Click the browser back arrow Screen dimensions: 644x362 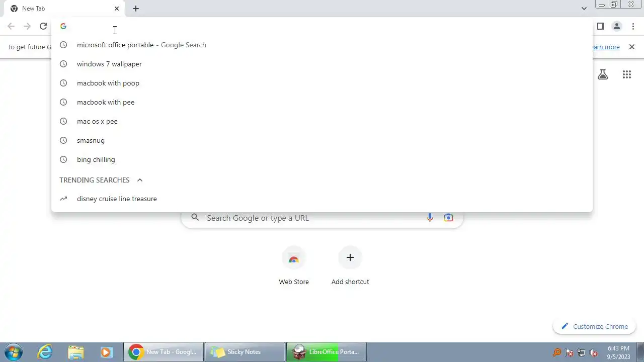point(11,26)
